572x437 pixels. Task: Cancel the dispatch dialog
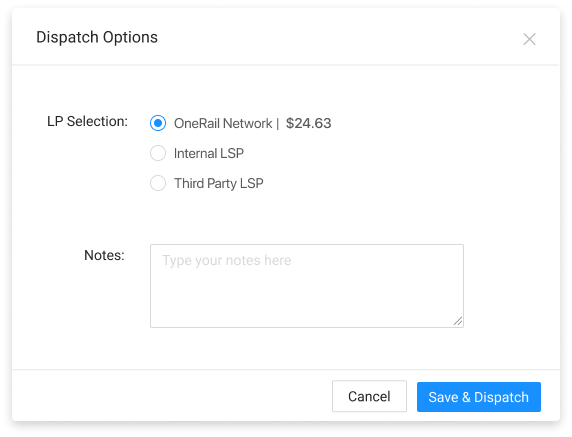point(369,396)
